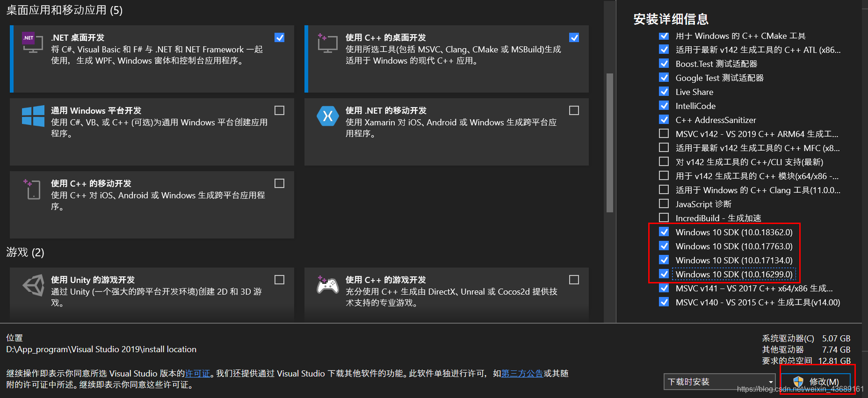Check MSVC v142 ARM64 生成工具 option
The height and width of the screenshot is (398, 868).
[x=664, y=134]
